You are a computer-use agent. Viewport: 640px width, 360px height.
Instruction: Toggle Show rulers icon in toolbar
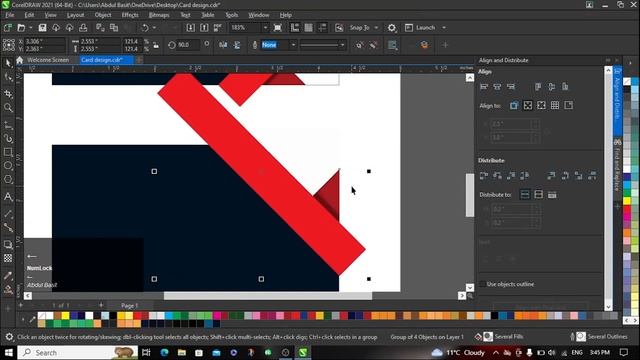pyautogui.click(x=295, y=28)
